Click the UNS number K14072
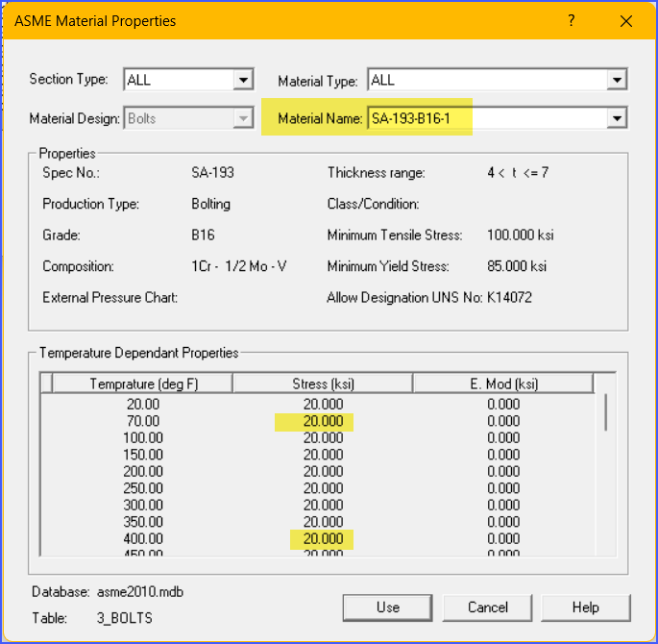658x644 pixels. 509,297
